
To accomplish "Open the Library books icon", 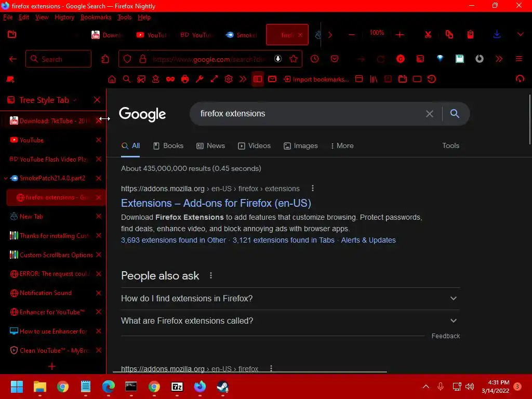I will (x=374, y=79).
